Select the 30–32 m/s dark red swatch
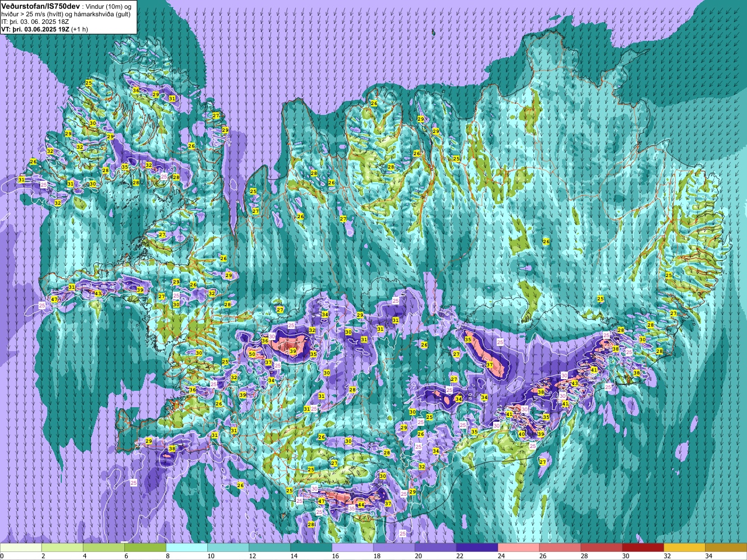The image size is (747, 560). [x=643, y=548]
